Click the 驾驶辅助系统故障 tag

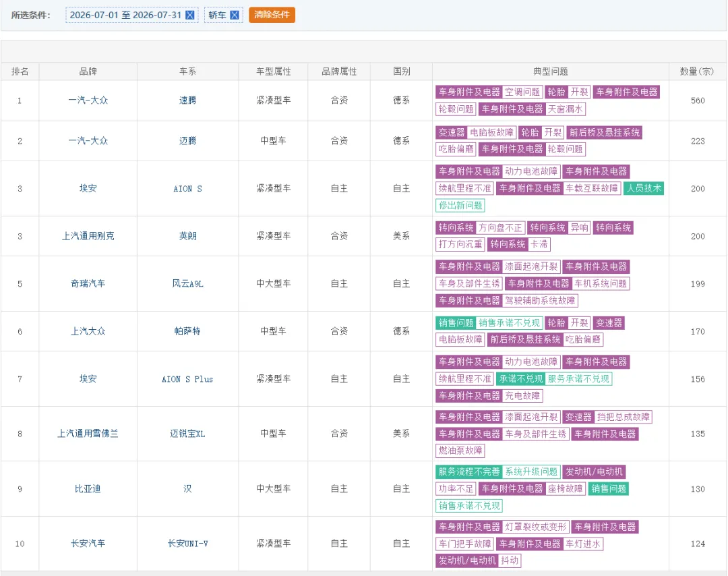[540, 301]
